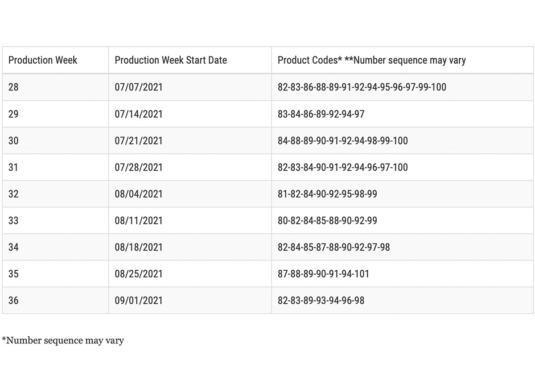Click codes cell ending in 101
Viewport: 535px width, 392px height.
click(x=323, y=274)
